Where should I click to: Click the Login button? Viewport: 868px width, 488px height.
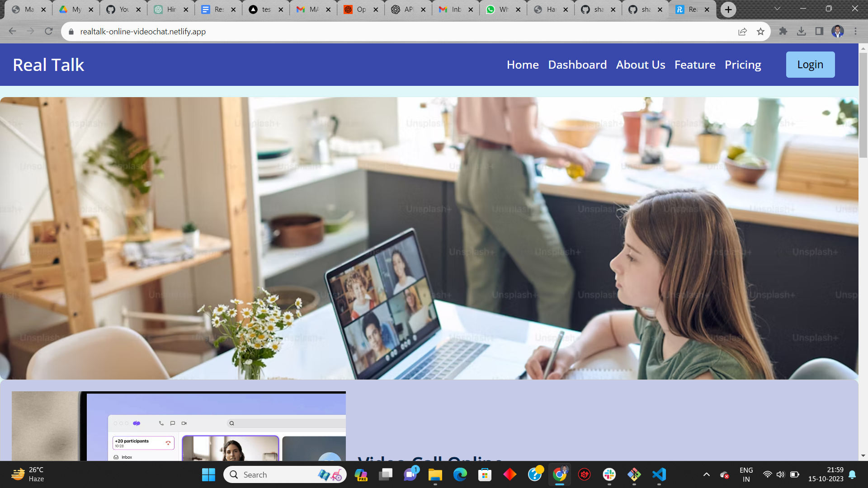click(811, 64)
